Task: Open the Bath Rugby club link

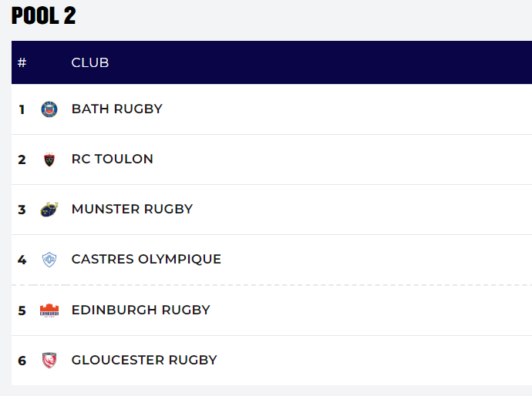Action: pos(116,109)
